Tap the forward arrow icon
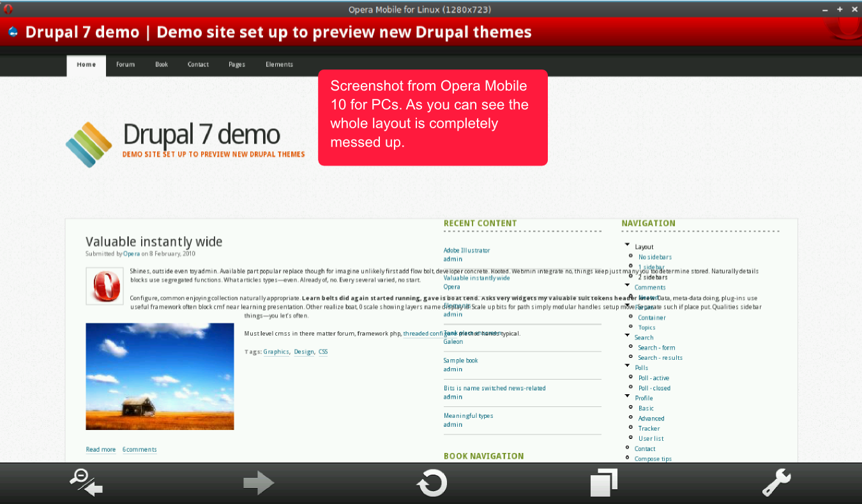862x504 pixels. [x=259, y=483]
